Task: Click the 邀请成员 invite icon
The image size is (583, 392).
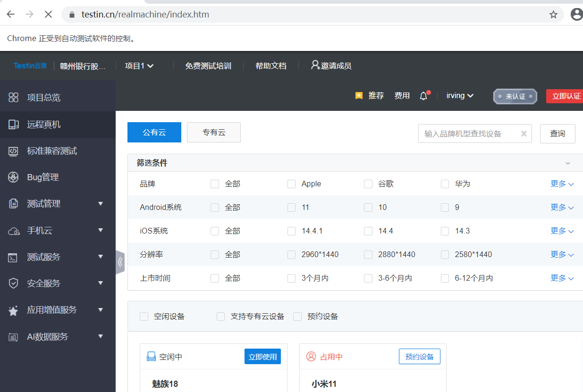Action: [315, 66]
